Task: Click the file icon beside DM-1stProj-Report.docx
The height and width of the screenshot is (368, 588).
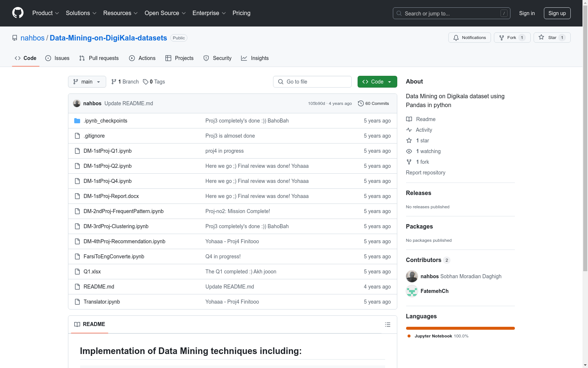Action: pos(77,196)
